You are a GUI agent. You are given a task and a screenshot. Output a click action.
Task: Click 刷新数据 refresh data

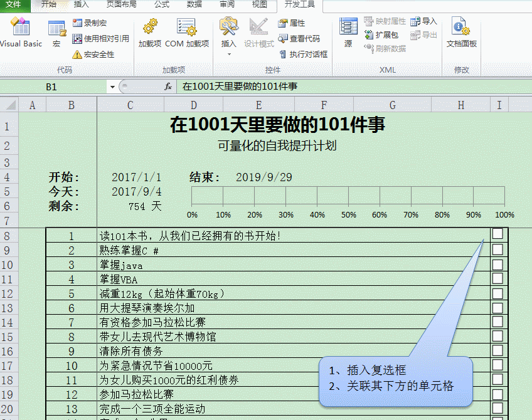click(x=385, y=48)
